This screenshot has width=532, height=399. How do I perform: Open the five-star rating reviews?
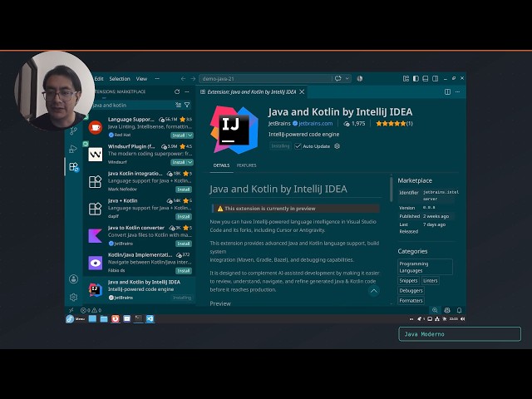[394, 124]
